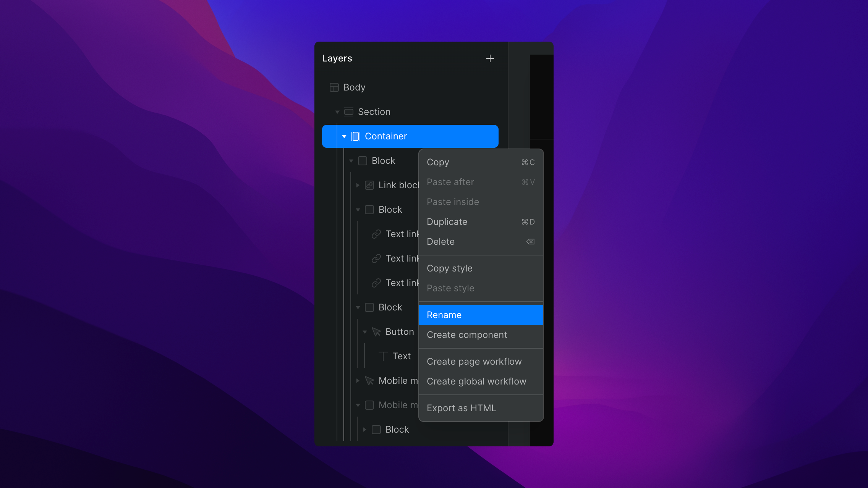The image size is (868, 488).
Task: Click the Button layer cursor icon
Action: pos(376,332)
